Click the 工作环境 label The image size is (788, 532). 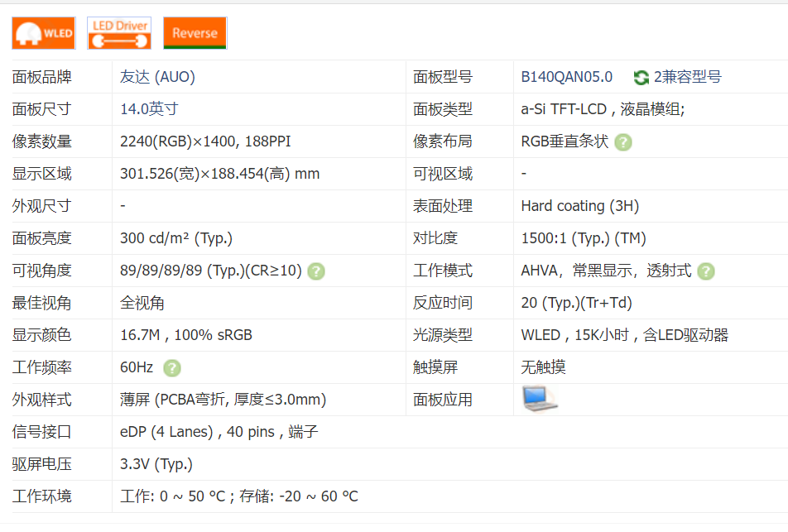[41, 496]
